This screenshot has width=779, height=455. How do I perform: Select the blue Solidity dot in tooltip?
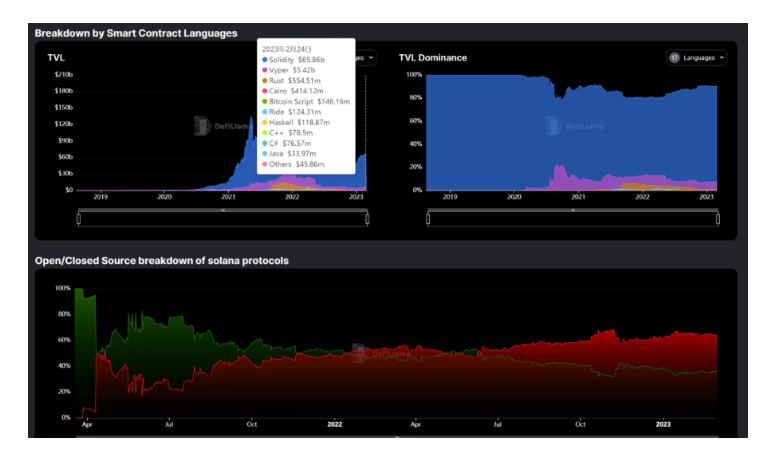coord(264,60)
